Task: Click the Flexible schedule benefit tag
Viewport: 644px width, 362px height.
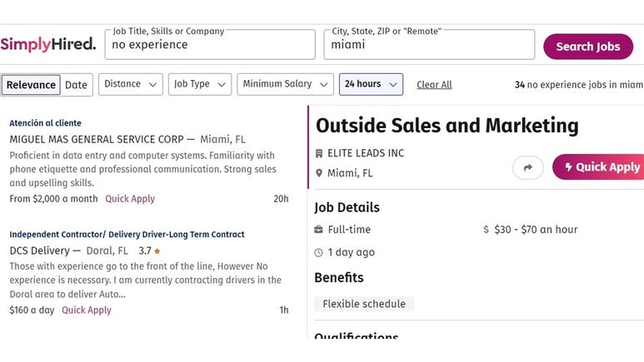Action: [364, 304]
